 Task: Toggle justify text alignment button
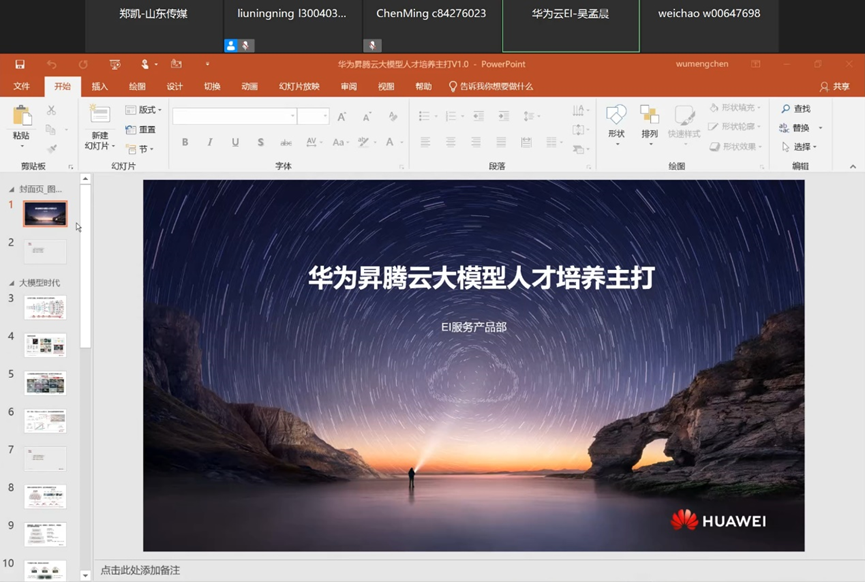click(x=501, y=142)
